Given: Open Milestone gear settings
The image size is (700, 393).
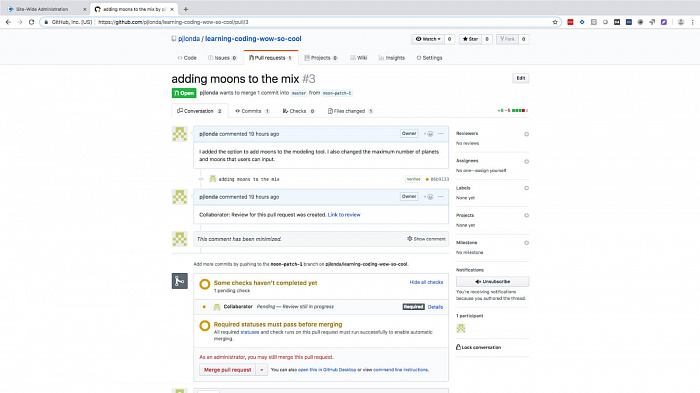Looking at the screenshot, I should pos(526,242).
